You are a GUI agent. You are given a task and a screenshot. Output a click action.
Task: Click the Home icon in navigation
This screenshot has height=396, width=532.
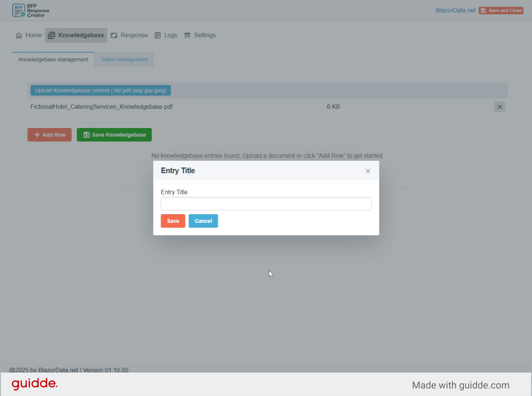[19, 35]
